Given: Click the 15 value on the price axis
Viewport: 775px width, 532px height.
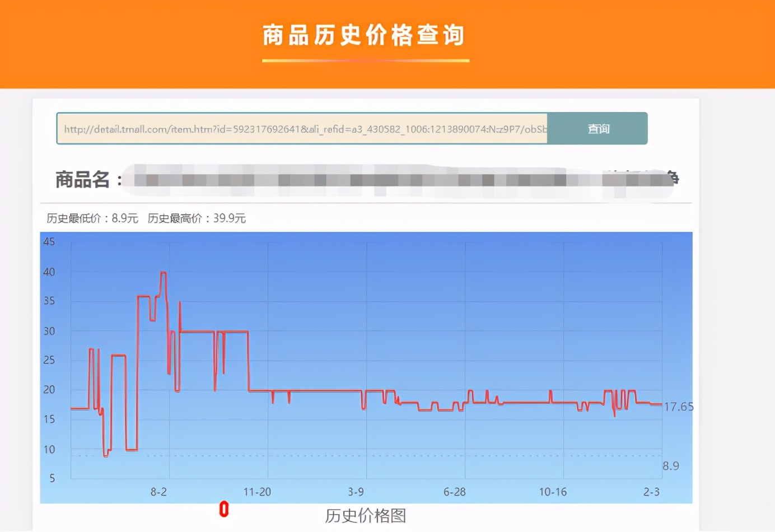Looking at the screenshot, I should (49, 419).
